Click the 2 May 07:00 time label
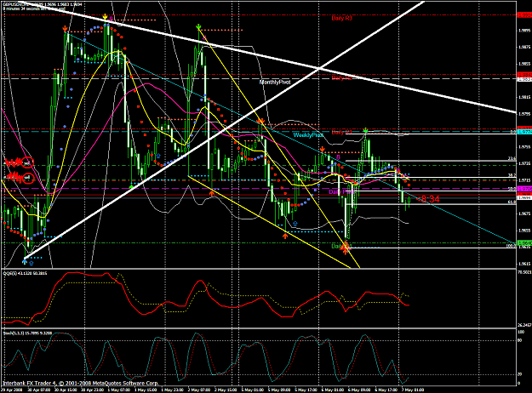The height and width of the screenshot is (393, 532). 199,390
